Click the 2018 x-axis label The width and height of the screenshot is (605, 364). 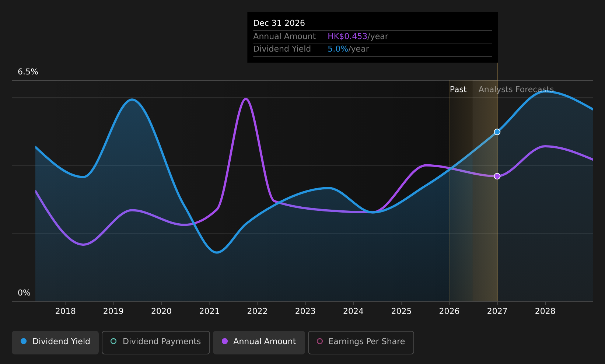point(66,311)
